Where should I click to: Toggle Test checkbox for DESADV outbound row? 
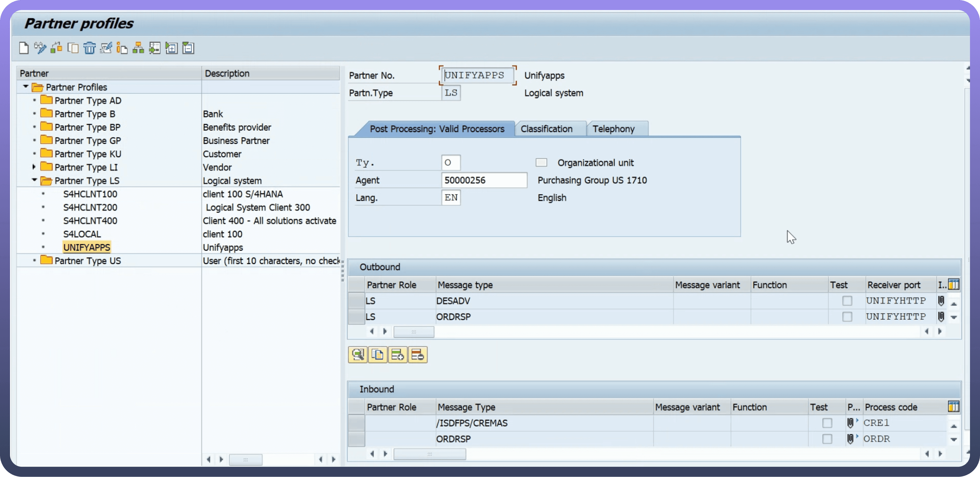tap(847, 301)
